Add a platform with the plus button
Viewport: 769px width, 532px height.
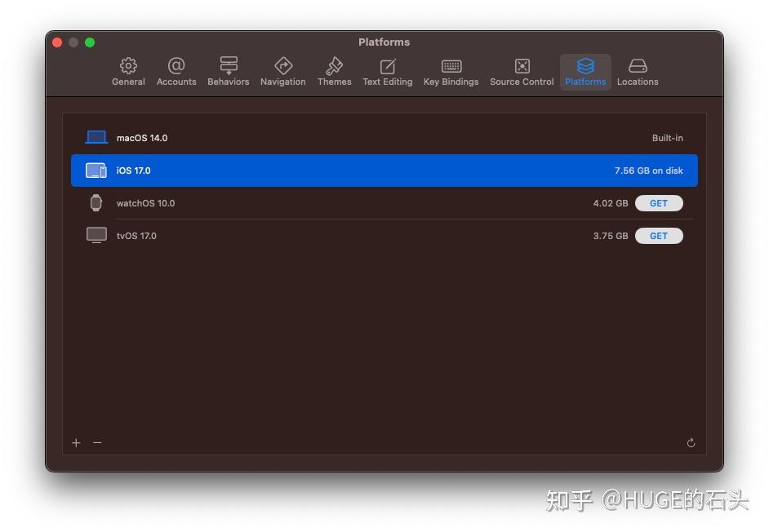click(76, 443)
